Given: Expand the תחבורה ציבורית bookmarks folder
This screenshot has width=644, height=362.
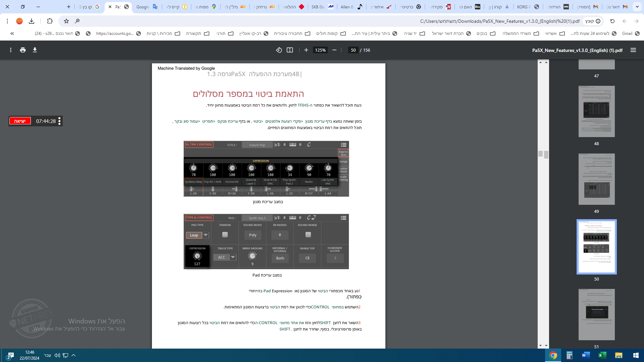Looking at the screenshot, I should [292, 34].
